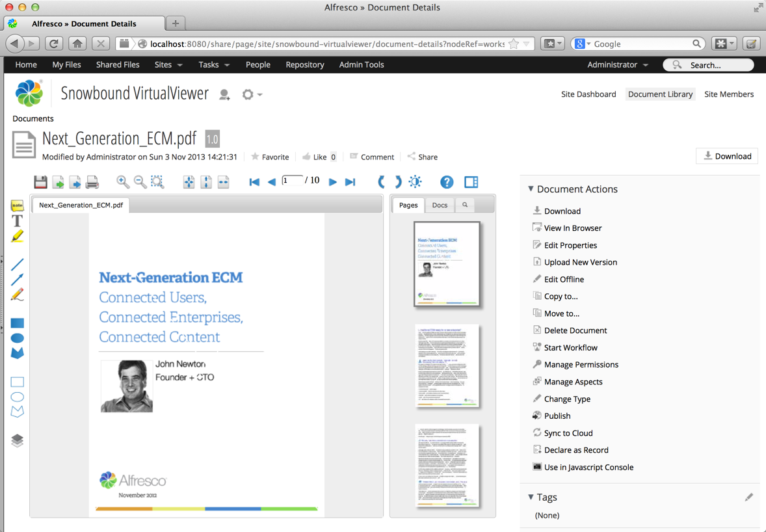This screenshot has height=532, width=766.
Task: Select the text annotation tool
Action: [x=17, y=221]
